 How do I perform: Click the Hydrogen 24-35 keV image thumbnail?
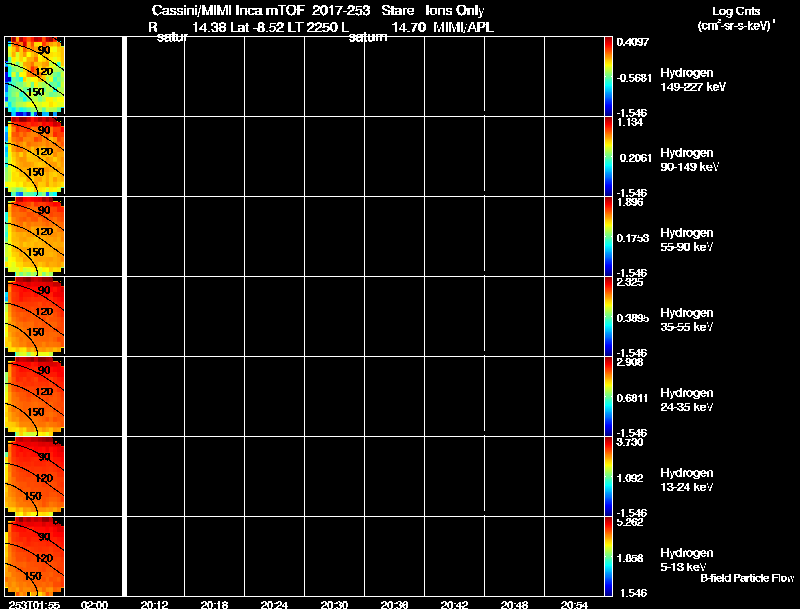(x=35, y=396)
